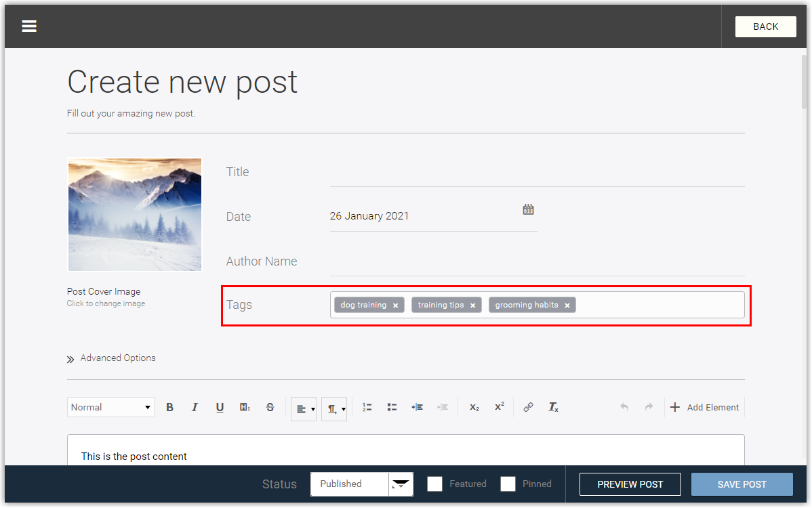The image size is (812, 508).
Task: Open the hamburger navigation menu
Action: 28,26
